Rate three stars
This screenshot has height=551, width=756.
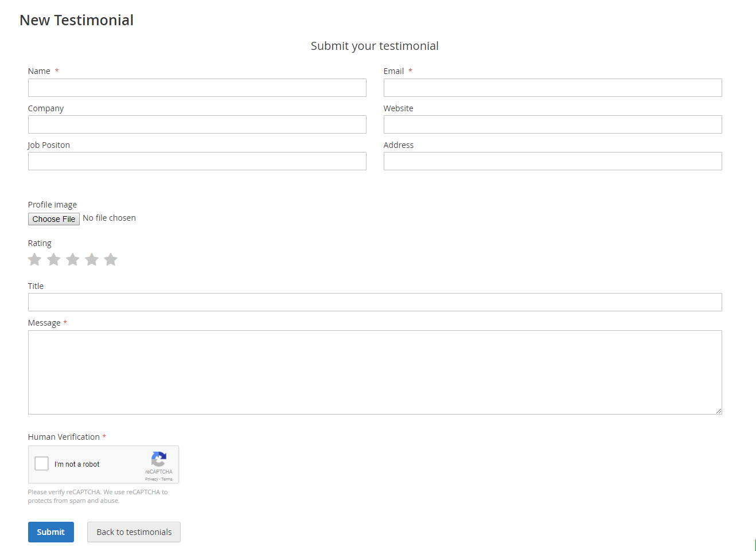point(73,260)
